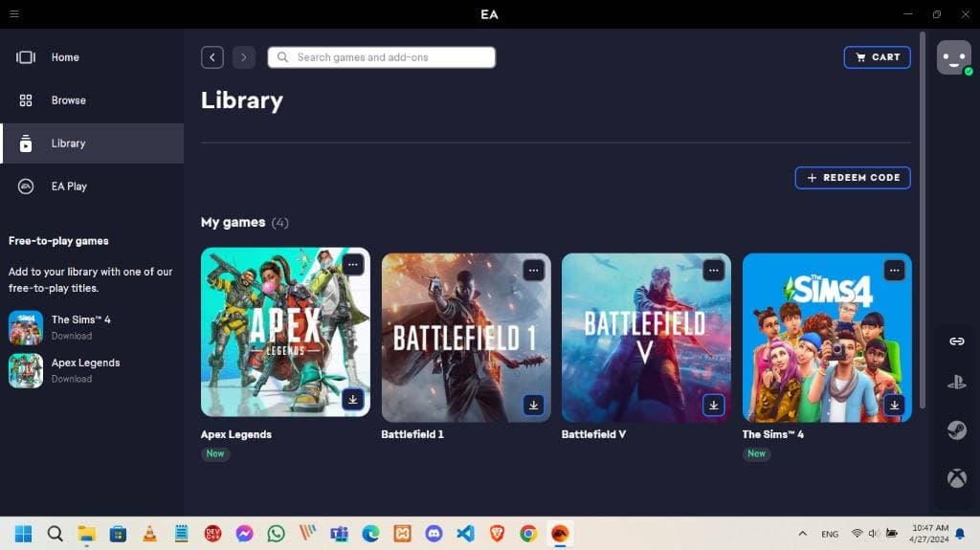Open Browse section in sidebar
Image resolution: width=980 pixels, height=550 pixels.
[92, 100]
